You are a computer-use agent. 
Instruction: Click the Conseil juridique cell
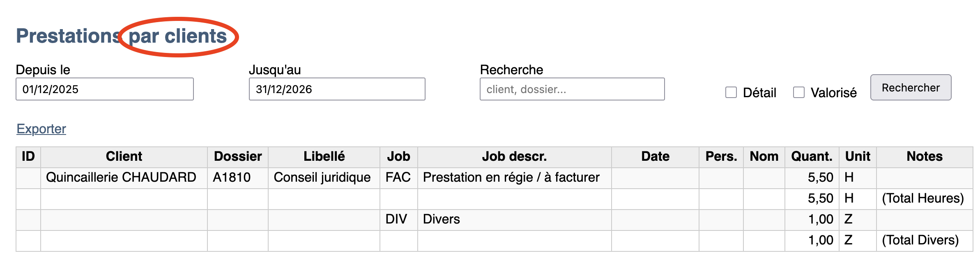pyautogui.click(x=322, y=178)
